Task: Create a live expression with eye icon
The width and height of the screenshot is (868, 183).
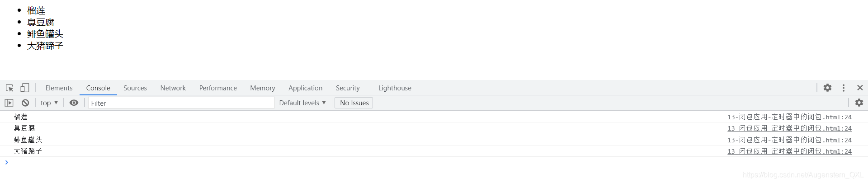Action: [x=74, y=103]
